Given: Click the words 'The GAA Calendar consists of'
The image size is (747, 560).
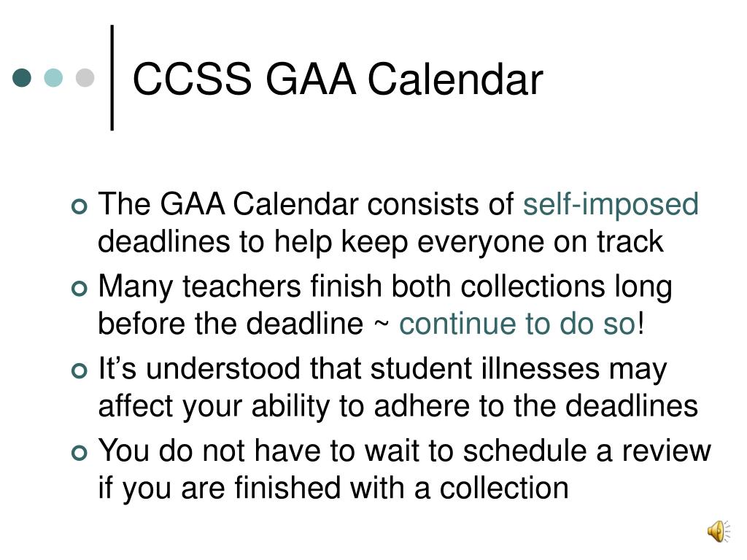Looking at the screenshot, I should coord(306,205).
